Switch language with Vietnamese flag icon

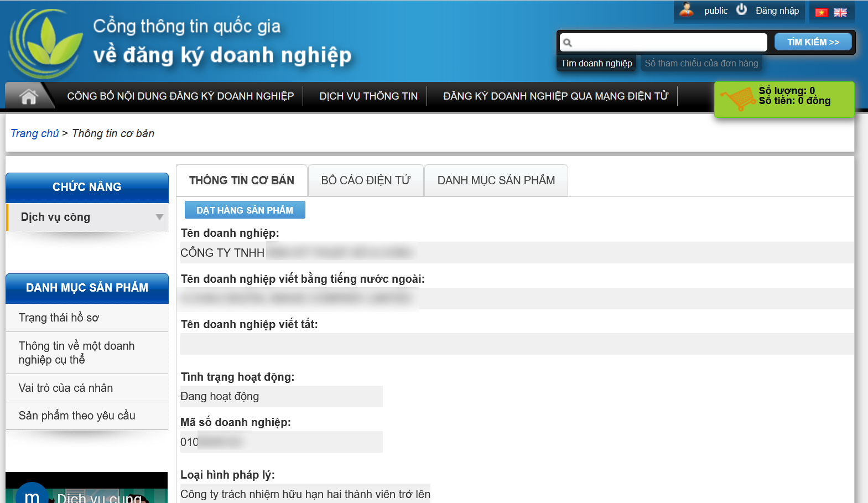click(822, 13)
